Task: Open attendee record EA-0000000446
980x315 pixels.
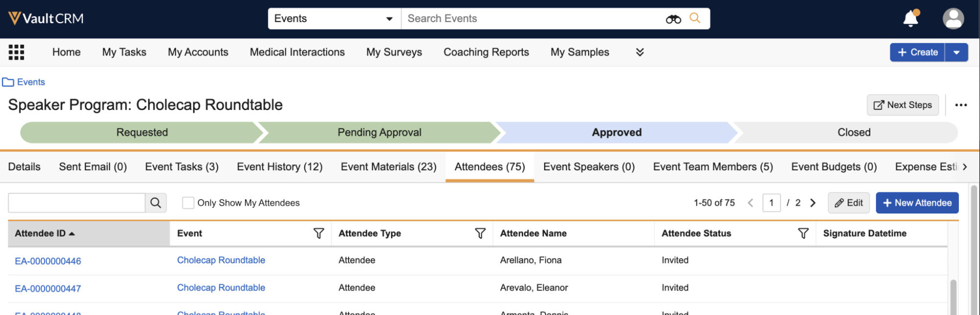Action: tap(48, 261)
